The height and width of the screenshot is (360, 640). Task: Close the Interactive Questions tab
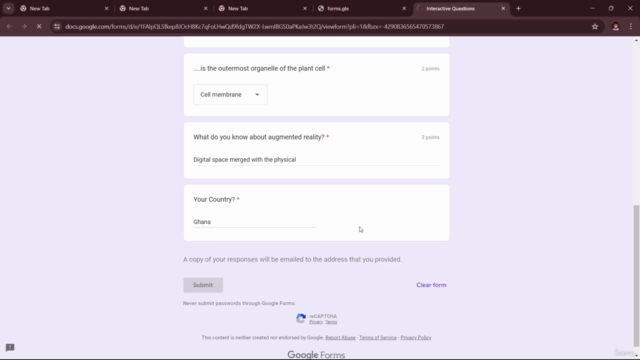(x=503, y=8)
